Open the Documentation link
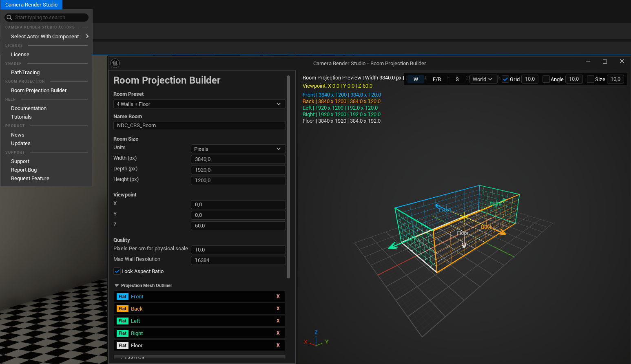The image size is (631, 364). tap(29, 108)
